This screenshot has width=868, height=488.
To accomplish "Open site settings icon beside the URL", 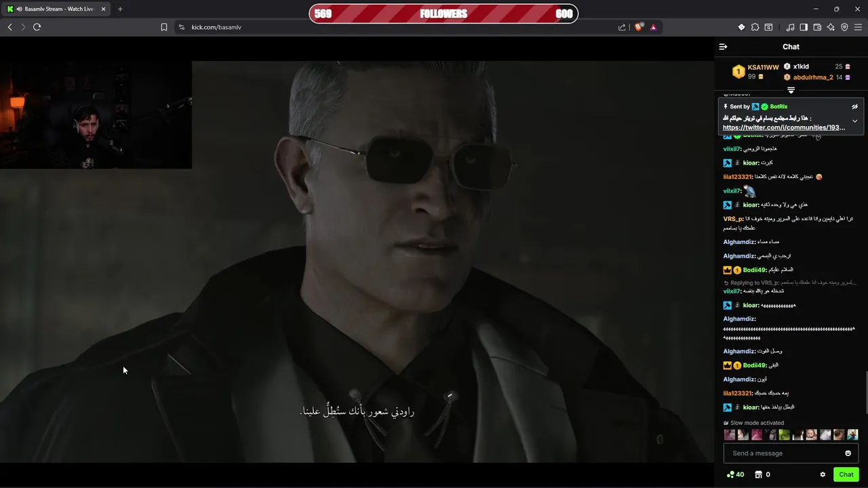I will (181, 27).
